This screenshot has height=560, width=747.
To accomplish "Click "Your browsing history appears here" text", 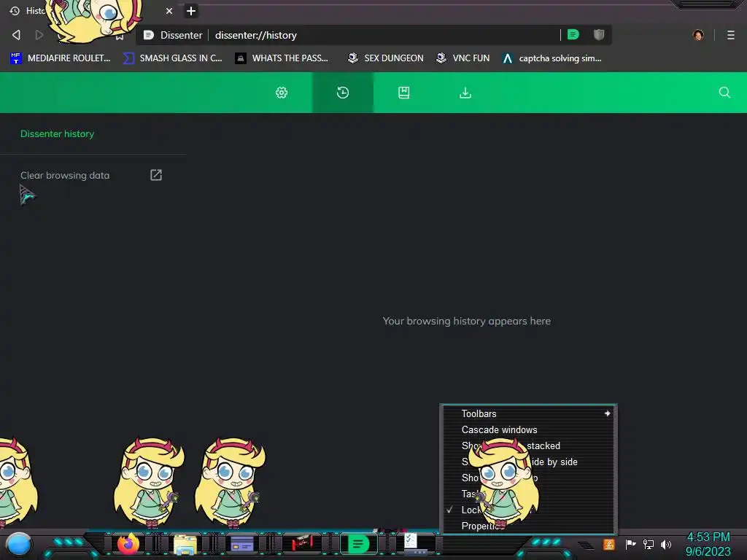I will (x=467, y=322).
